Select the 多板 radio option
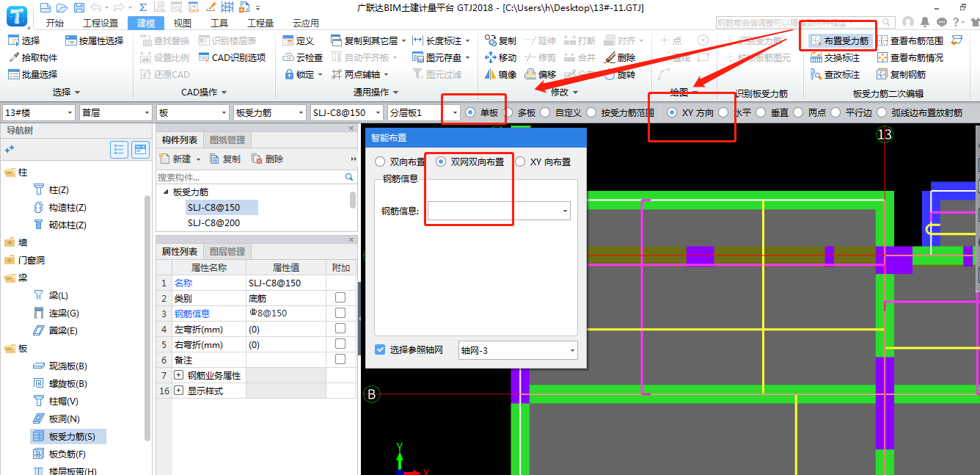 520,112
